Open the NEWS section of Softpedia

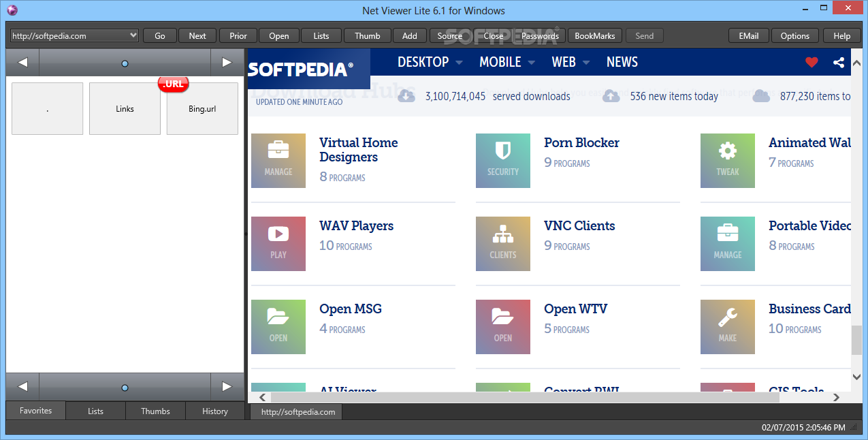(622, 62)
